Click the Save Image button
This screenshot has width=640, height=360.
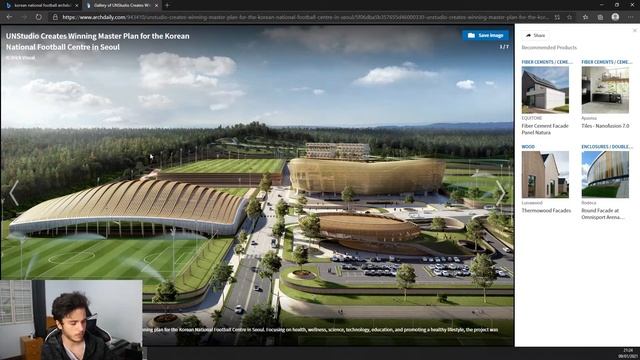[x=485, y=35]
